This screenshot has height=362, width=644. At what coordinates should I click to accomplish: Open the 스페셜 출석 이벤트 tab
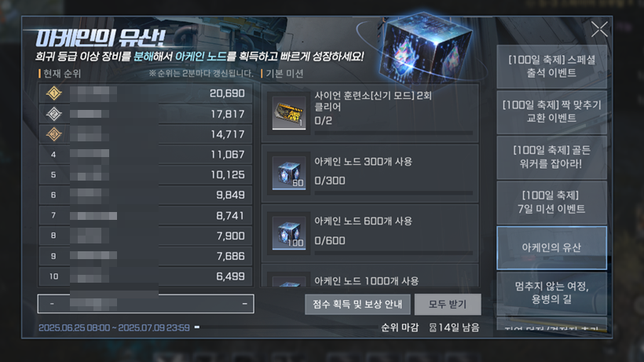[551, 67]
